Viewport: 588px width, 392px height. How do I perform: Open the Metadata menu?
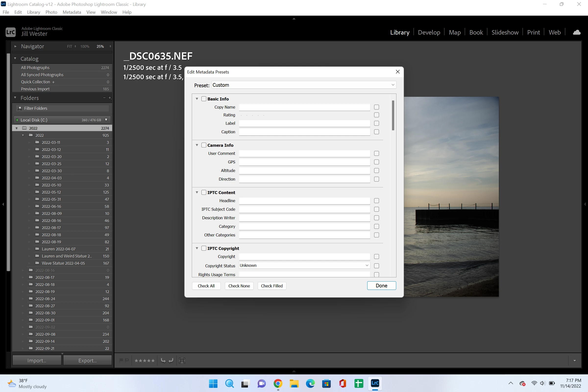coord(72,12)
